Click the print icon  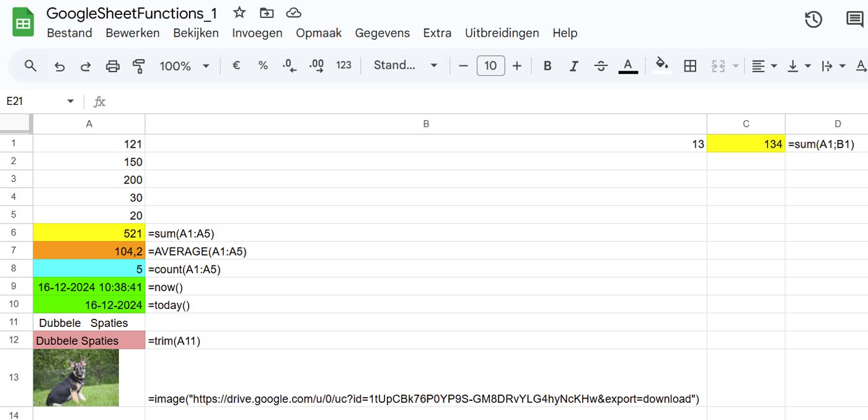coord(112,65)
